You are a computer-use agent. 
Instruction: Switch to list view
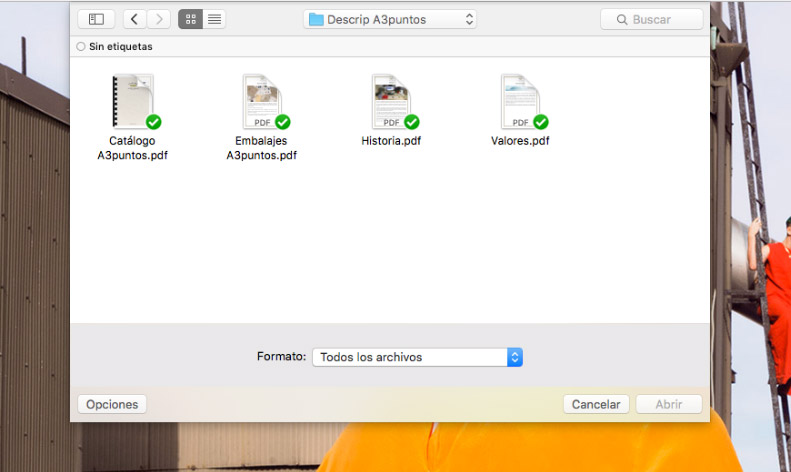tap(214, 19)
